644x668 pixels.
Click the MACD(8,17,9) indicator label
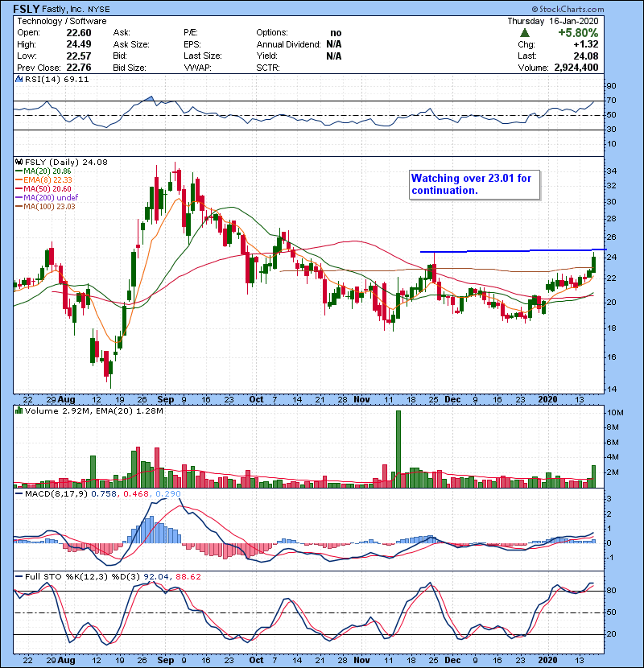point(56,493)
